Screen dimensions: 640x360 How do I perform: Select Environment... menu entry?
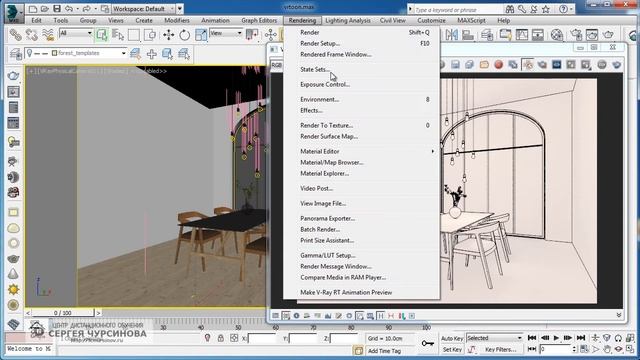(x=320, y=99)
